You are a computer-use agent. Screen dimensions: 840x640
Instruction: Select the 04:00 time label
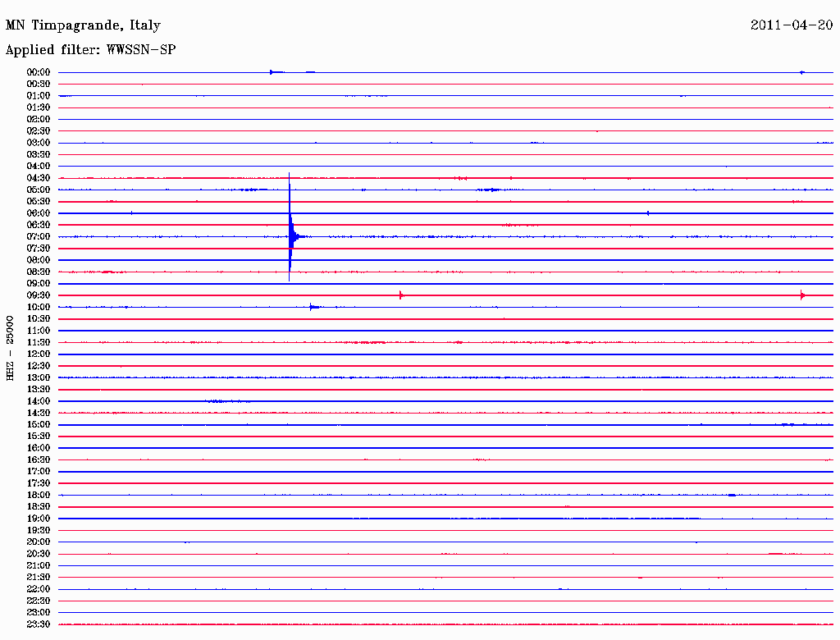coord(39,167)
